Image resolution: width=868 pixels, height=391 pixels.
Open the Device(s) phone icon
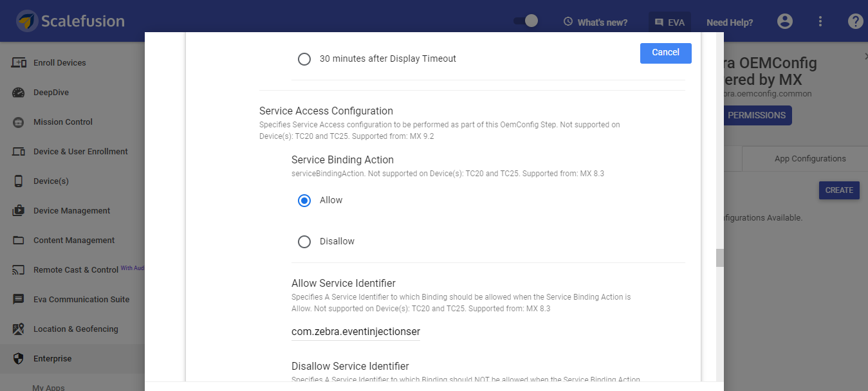click(19, 181)
